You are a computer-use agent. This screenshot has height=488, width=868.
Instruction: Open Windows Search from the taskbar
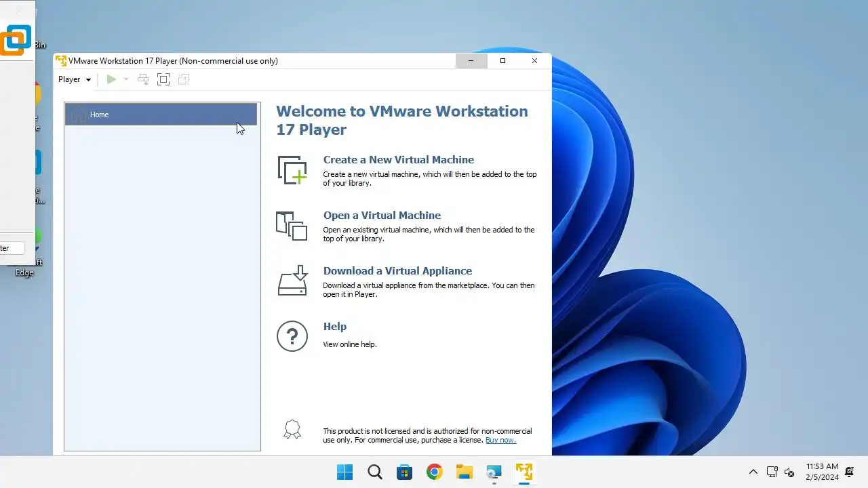pos(375,472)
